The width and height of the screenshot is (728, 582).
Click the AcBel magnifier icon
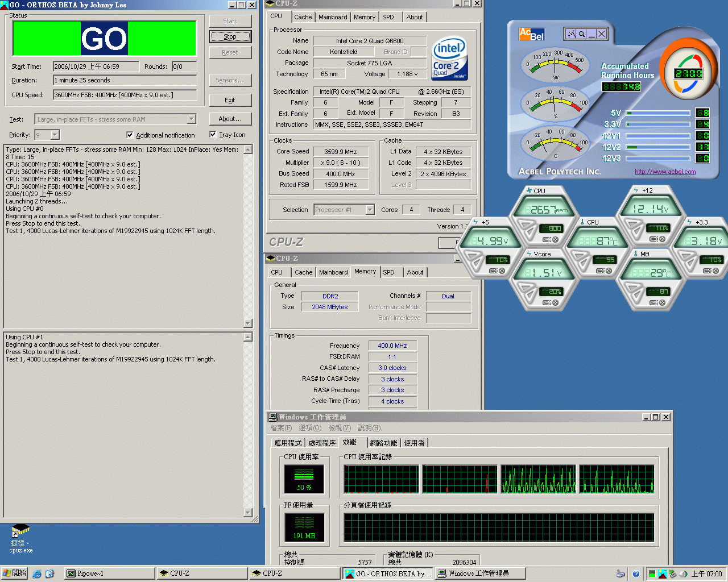582,34
